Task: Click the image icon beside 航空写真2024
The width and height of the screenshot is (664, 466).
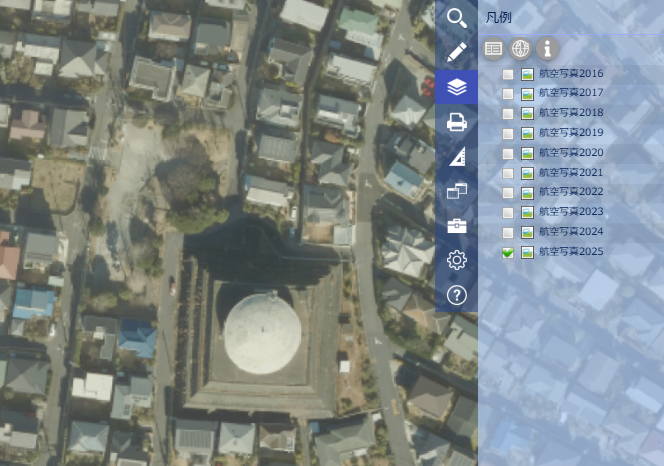Action: pos(527,233)
